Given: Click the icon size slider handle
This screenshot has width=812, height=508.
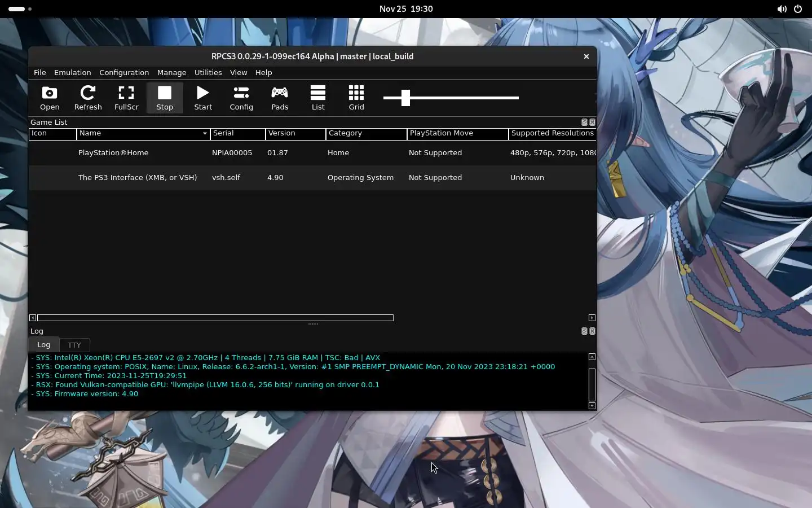Looking at the screenshot, I should (405, 98).
